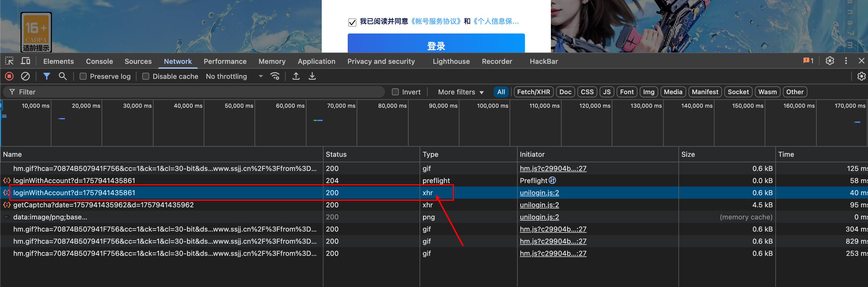Clear the network log
Image resolution: width=868 pixels, height=287 pixels.
click(x=25, y=76)
